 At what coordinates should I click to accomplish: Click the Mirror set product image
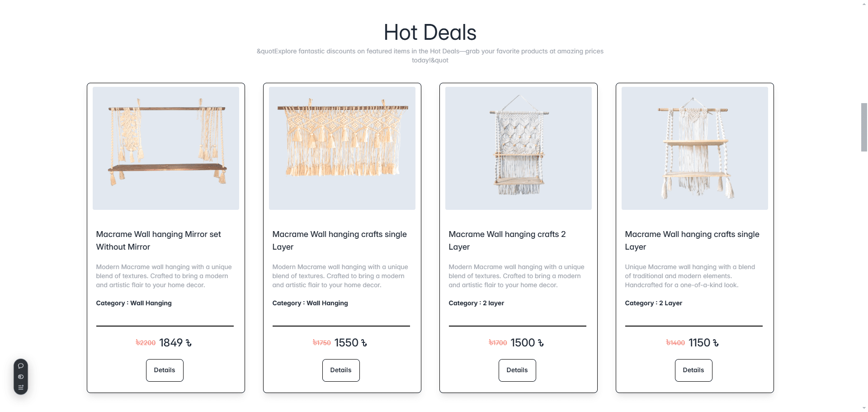tap(165, 148)
